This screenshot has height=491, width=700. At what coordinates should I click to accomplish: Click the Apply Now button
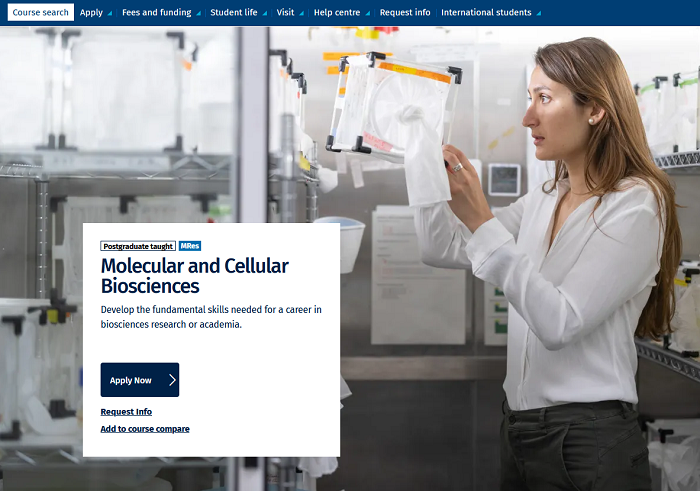140,380
